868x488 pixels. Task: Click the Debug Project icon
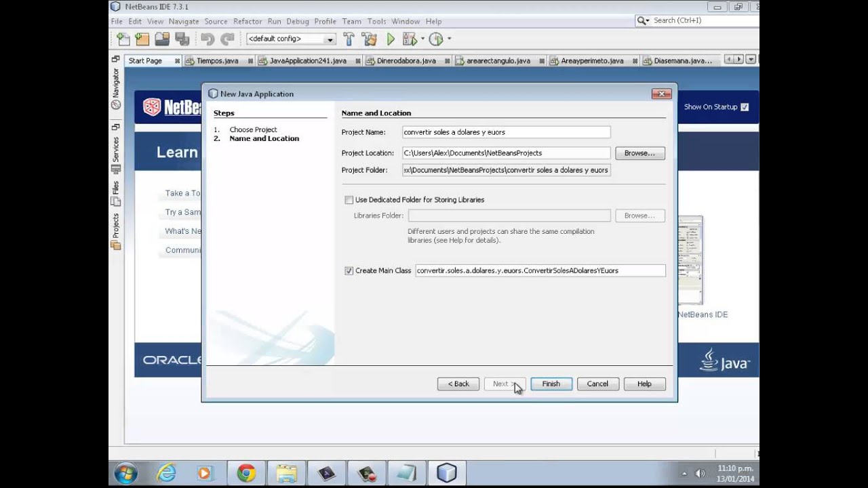pyautogui.click(x=410, y=39)
